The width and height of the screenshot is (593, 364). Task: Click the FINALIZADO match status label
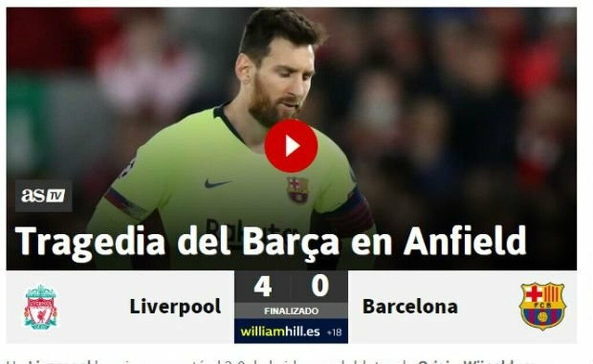tap(291, 311)
